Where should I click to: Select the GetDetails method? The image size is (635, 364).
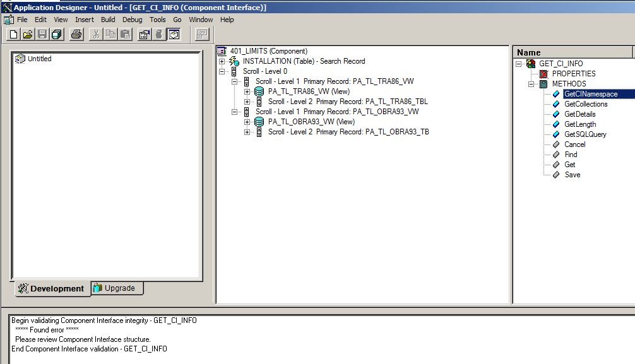(x=580, y=114)
